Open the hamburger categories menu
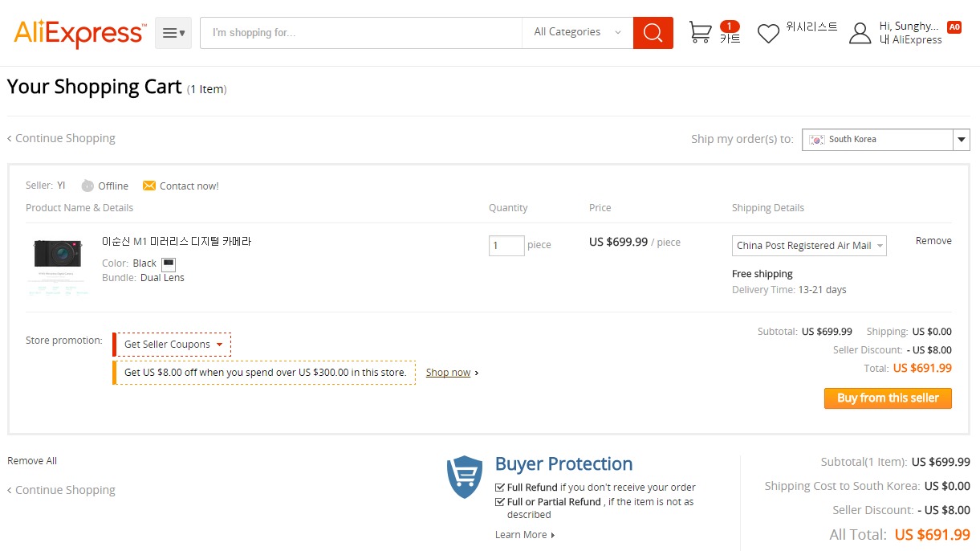 pyautogui.click(x=173, y=33)
